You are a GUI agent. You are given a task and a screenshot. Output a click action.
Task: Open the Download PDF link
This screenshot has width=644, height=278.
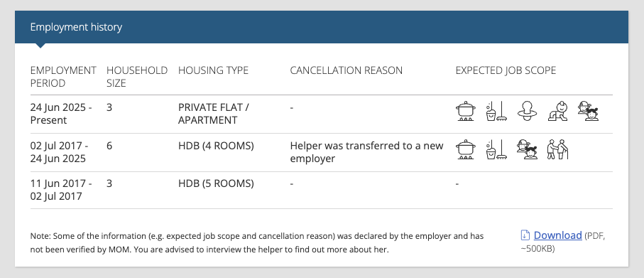pyautogui.click(x=558, y=235)
